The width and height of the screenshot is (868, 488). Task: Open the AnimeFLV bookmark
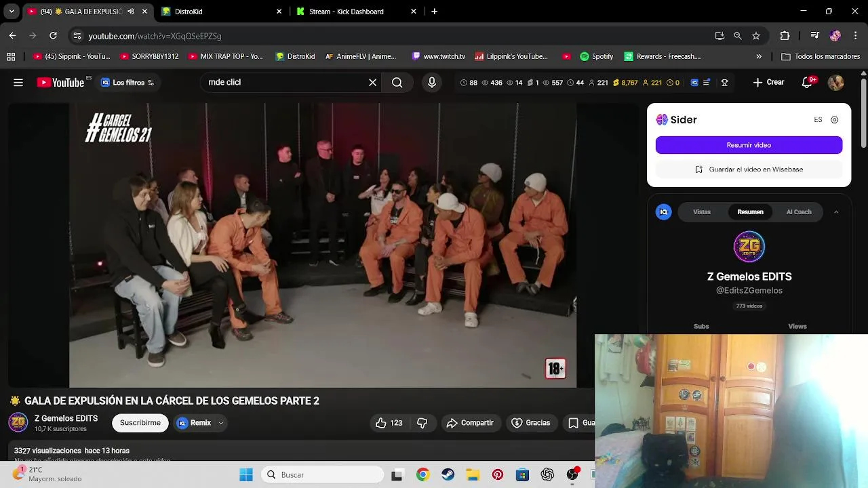pyautogui.click(x=360, y=56)
